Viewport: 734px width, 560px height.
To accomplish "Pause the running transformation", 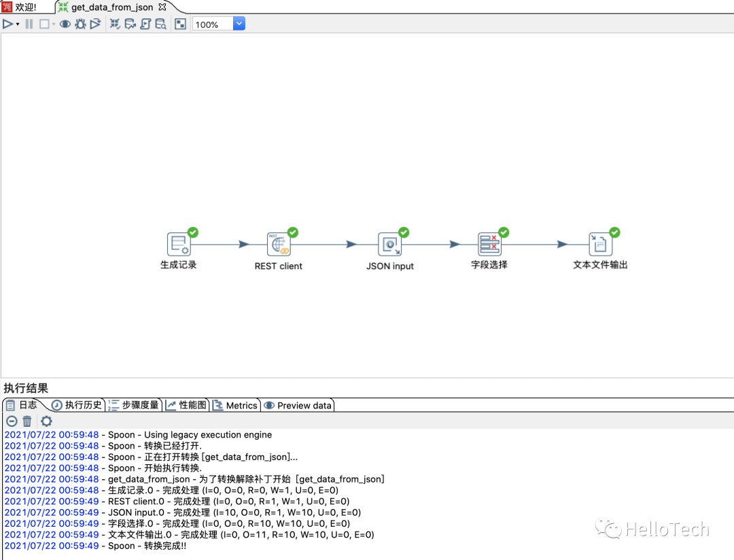I will (29, 24).
